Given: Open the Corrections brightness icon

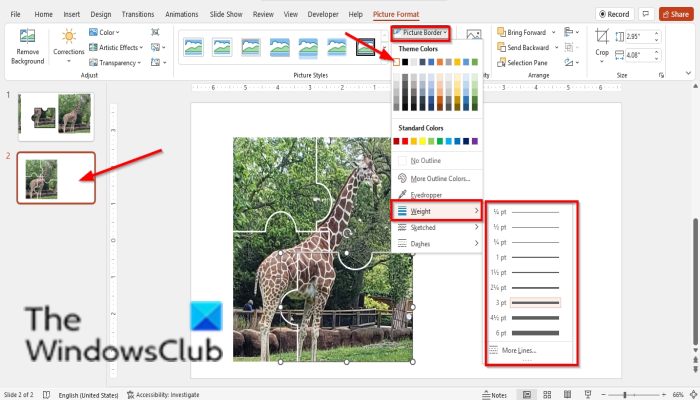Looking at the screenshot, I should [x=69, y=36].
